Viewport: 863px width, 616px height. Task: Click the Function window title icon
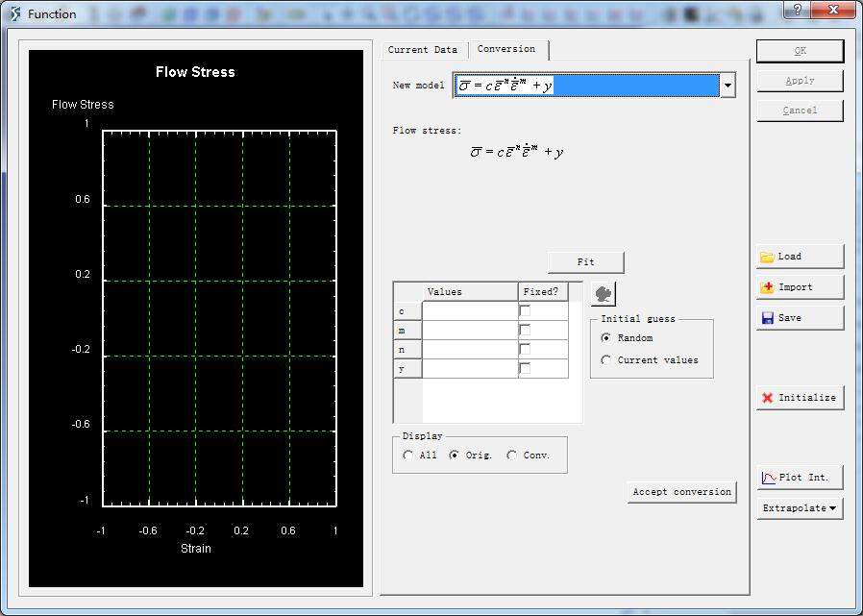13,14
